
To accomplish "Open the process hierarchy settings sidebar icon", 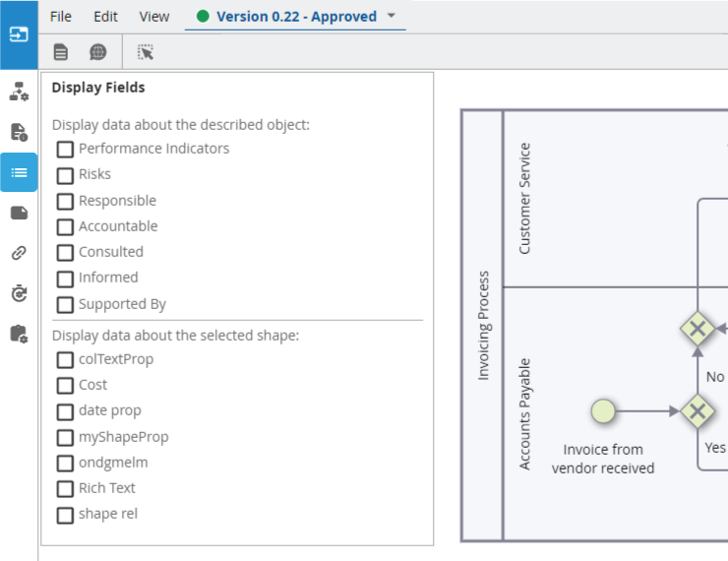I will click(x=19, y=92).
